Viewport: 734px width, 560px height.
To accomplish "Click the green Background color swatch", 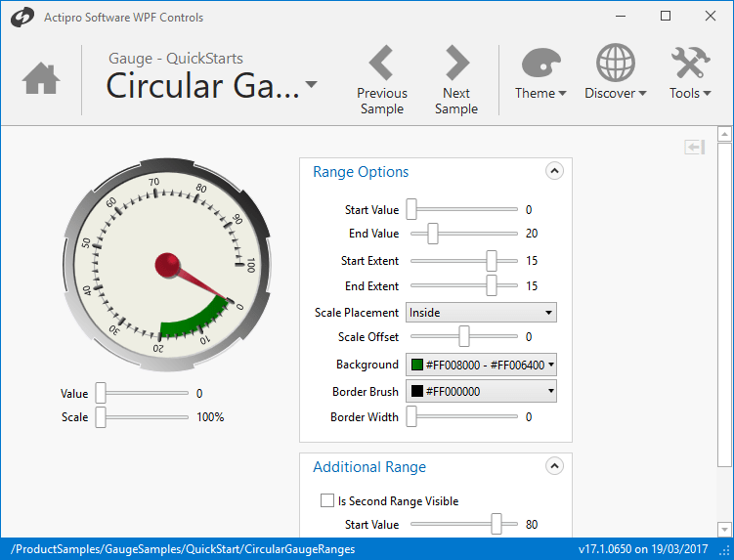I will tap(416, 365).
